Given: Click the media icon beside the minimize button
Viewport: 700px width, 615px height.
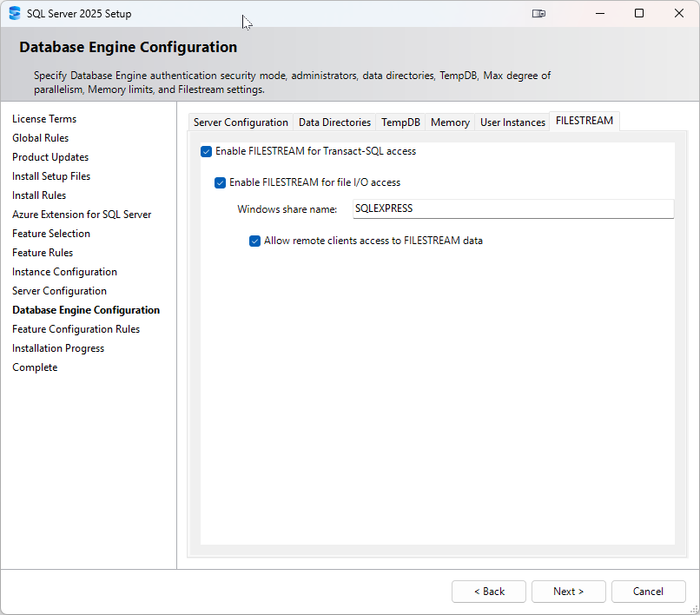Looking at the screenshot, I should click(x=538, y=13).
